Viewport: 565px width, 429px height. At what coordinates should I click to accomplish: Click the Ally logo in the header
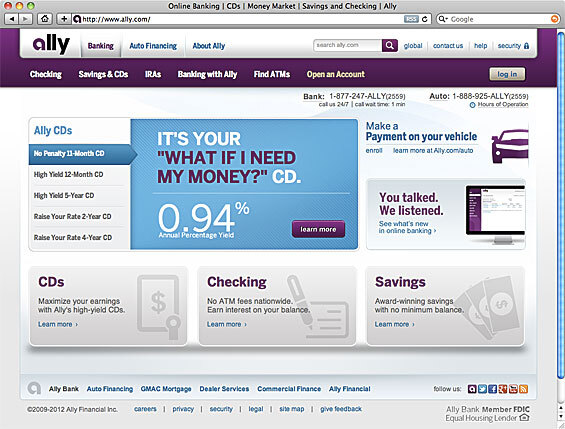pyautogui.click(x=51, y=44)
